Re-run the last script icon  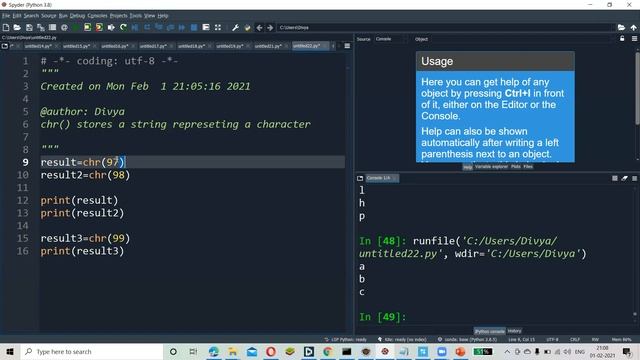pos(123,27)
